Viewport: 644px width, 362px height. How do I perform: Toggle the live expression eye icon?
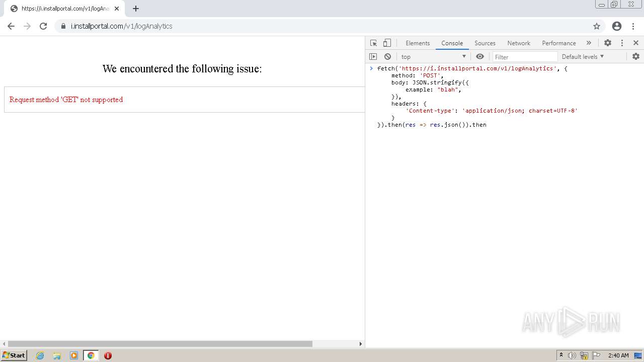click(480, 57)
